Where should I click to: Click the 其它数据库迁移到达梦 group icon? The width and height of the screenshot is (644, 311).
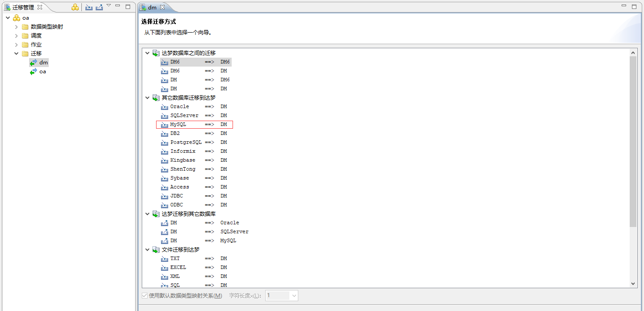[x=156, y=97]
